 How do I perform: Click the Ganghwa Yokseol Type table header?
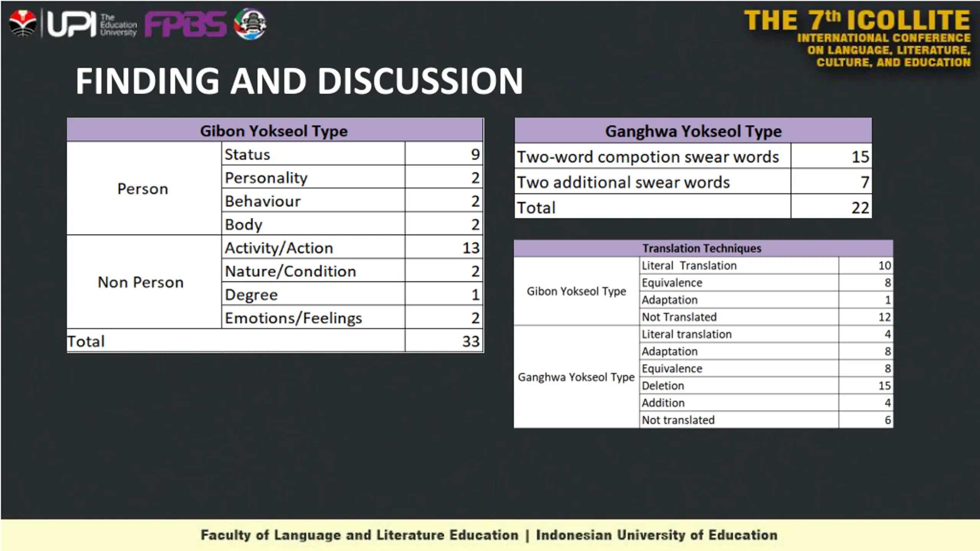tap(693, 130)
